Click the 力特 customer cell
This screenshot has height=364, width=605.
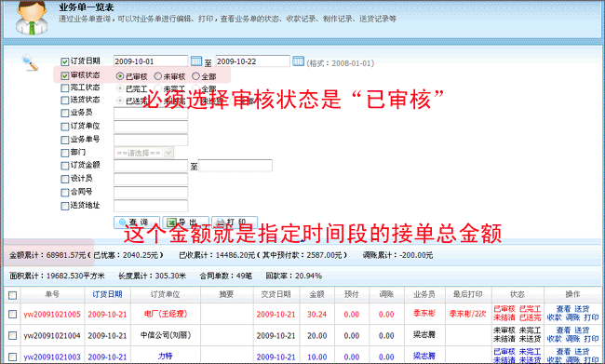click(x=165, y=356)
